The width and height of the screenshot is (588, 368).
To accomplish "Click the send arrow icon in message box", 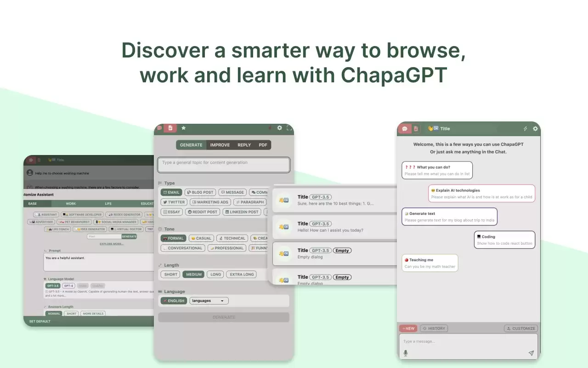I will pos(531,353).
